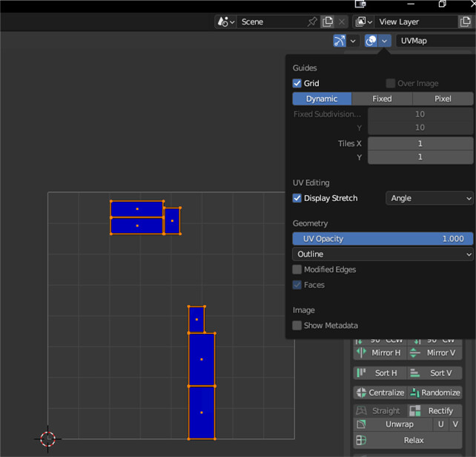Viewport: 476px width, 457px height.
Task: Select the Dynamic grid mode
Action: [x=322, y=99]
